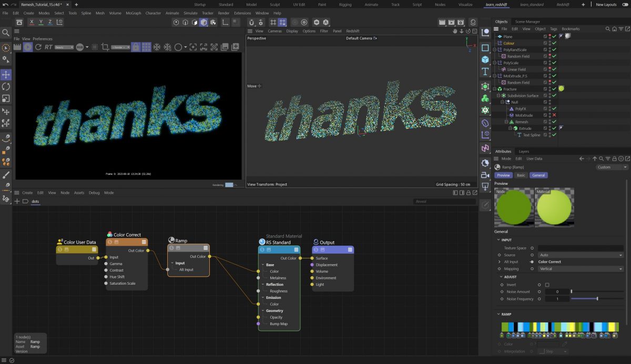
Task: Select the Color Correct node header
Action: coord(127,242)
